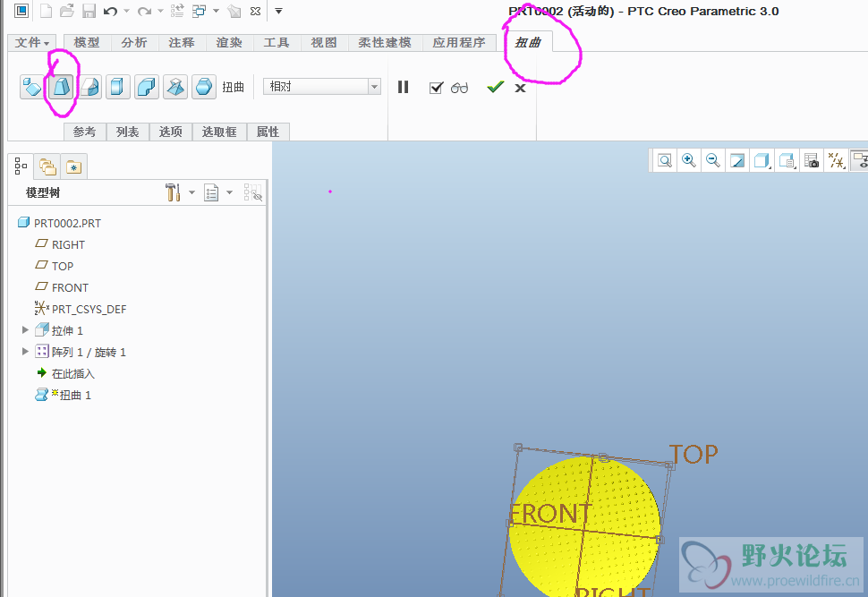Click the Creo application logo icon
The image size is (868, 597).
point(21,11)
